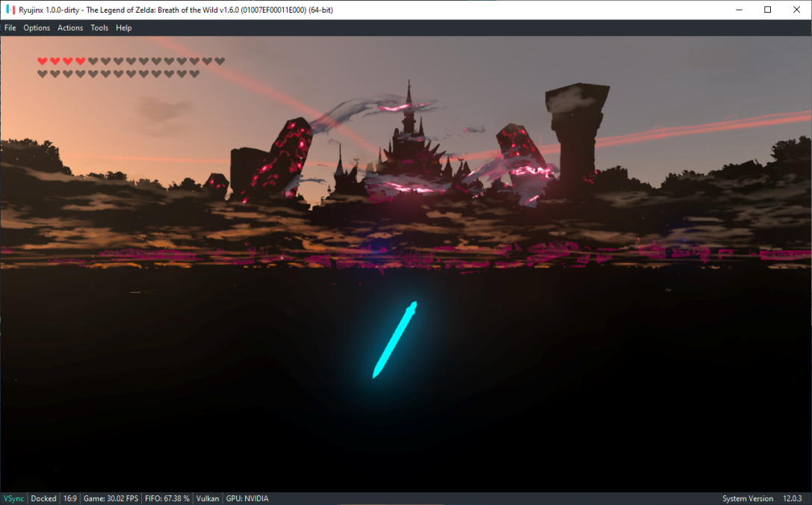Click the Game FPS readout in status bar
Viewport: 812px width, 505px height.
(111, 498)
